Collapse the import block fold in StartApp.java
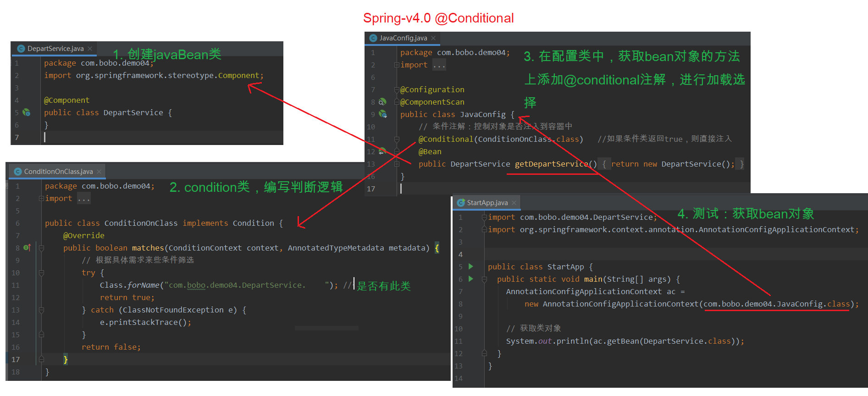The height and width of the screenshot is (396, 868). pyautogui.click(x=484, y=217)
